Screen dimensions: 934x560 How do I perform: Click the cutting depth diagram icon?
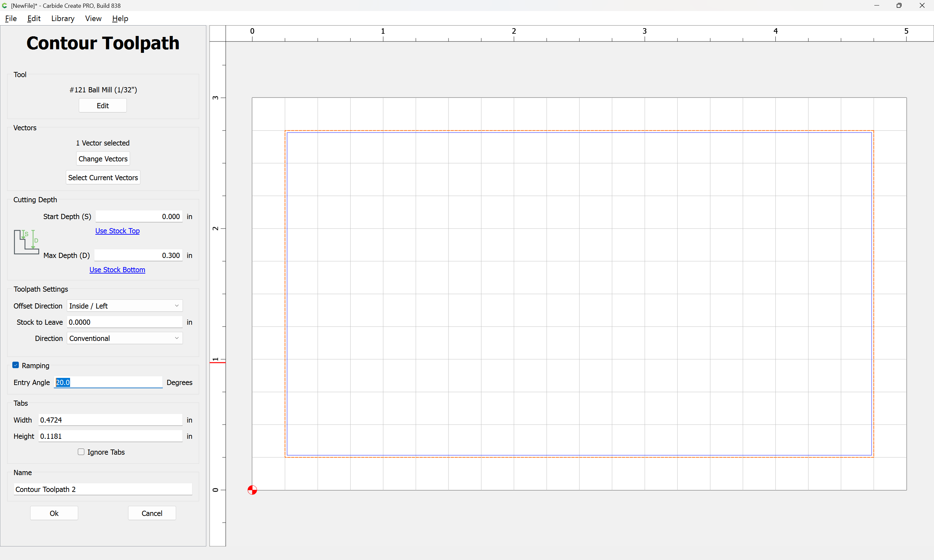pos(26,242)
